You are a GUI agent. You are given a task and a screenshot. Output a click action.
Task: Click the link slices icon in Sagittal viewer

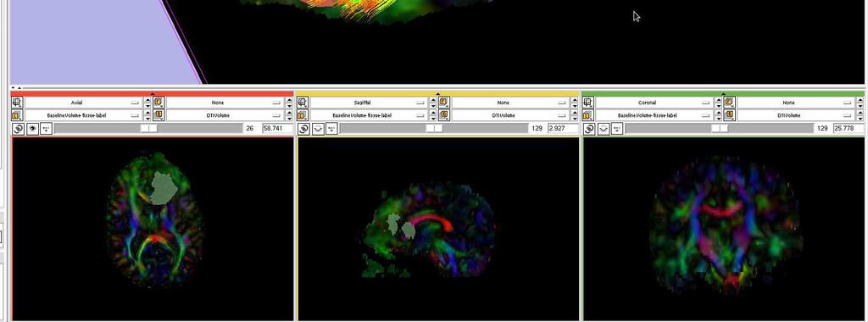tap(304, 129)
